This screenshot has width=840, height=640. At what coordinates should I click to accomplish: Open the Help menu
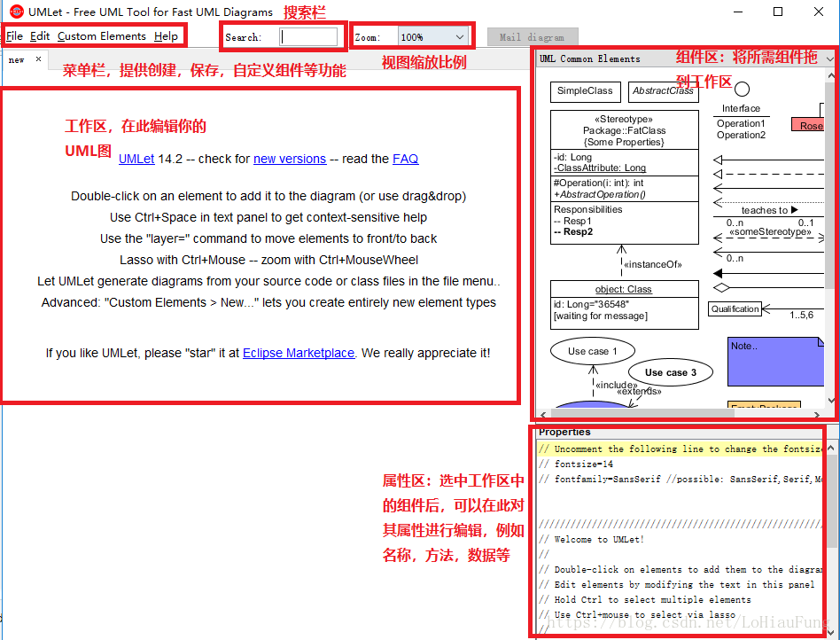tap(166, 36)
